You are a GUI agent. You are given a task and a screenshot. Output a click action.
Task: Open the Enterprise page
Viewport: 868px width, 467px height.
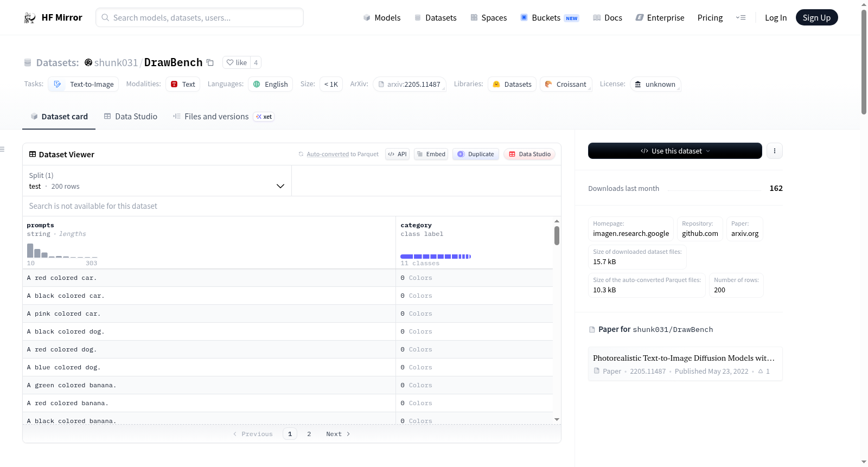click(x=660, y=17)
